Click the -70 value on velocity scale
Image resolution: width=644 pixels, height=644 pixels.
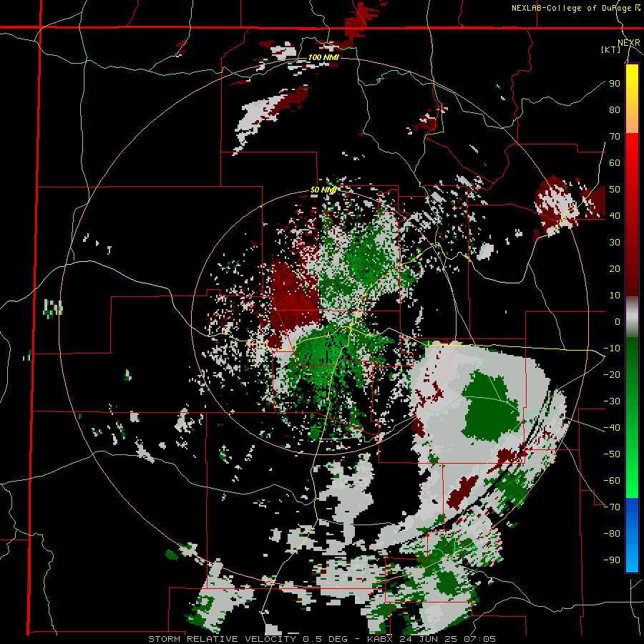click(612, 507)
